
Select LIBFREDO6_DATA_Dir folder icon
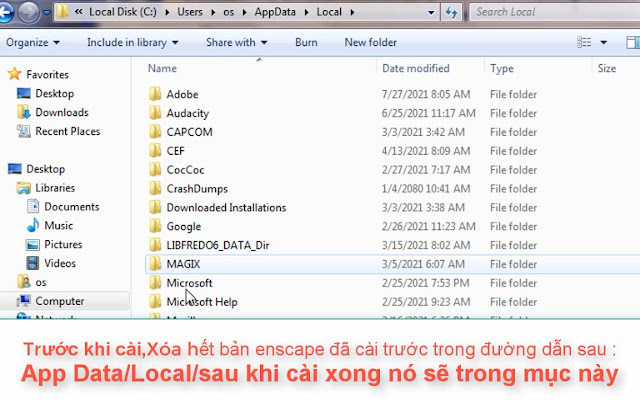coord(155,245)
